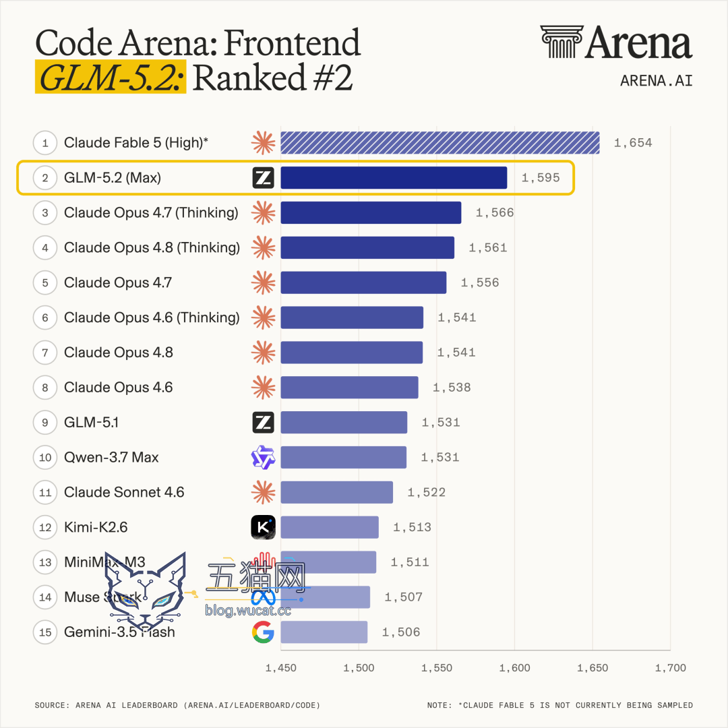Click the arena.ai/leaderboard/code source text
Screen dimensions: 728x728
point(253,705)
